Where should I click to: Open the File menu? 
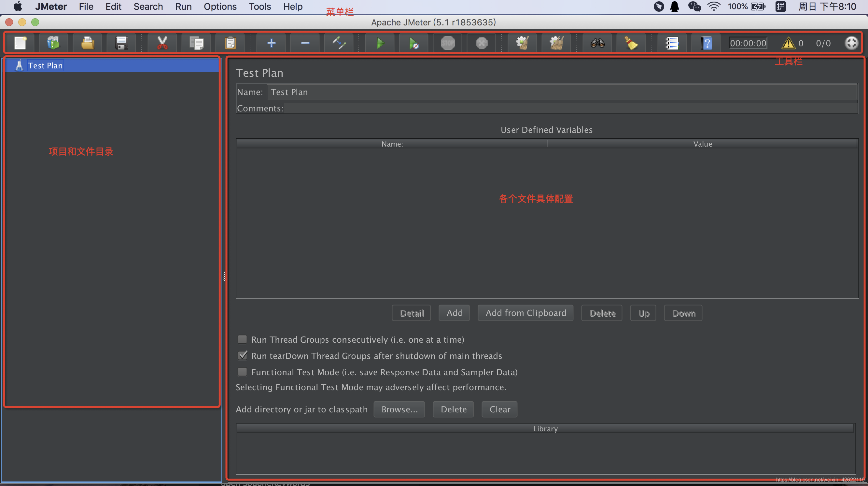(86, 7)
